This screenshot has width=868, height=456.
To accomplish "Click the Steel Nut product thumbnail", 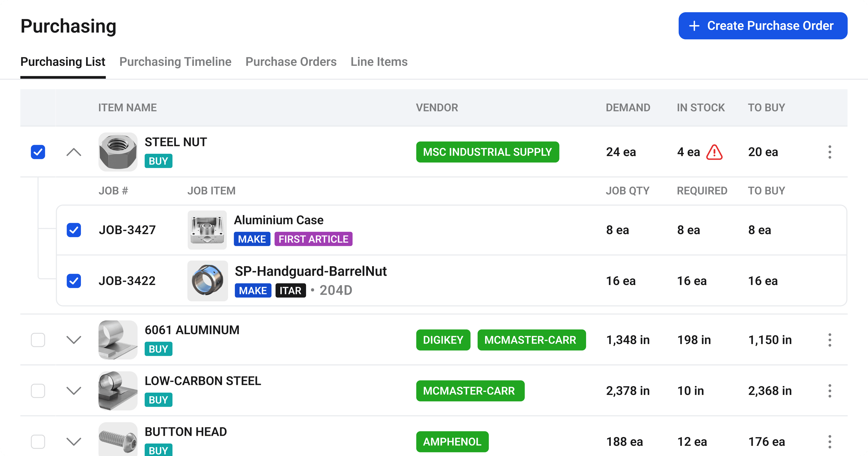I will pos(118,152).
